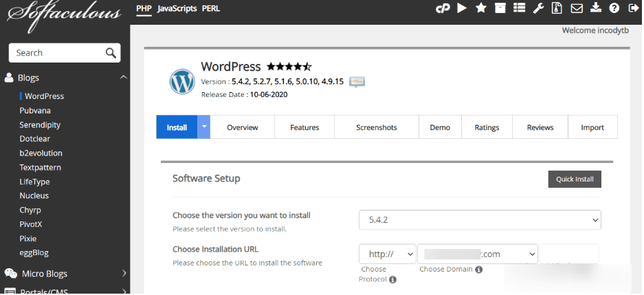The width and height of the screenshot is (644, 295).
Task: Open the Install button dropdown arrow
Action: click(203, 127)
